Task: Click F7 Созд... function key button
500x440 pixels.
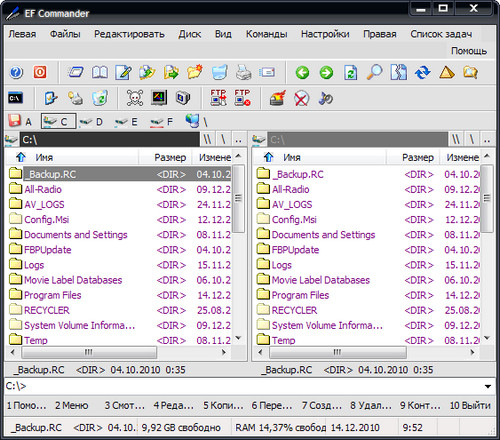Action: (x=322, y=406)
